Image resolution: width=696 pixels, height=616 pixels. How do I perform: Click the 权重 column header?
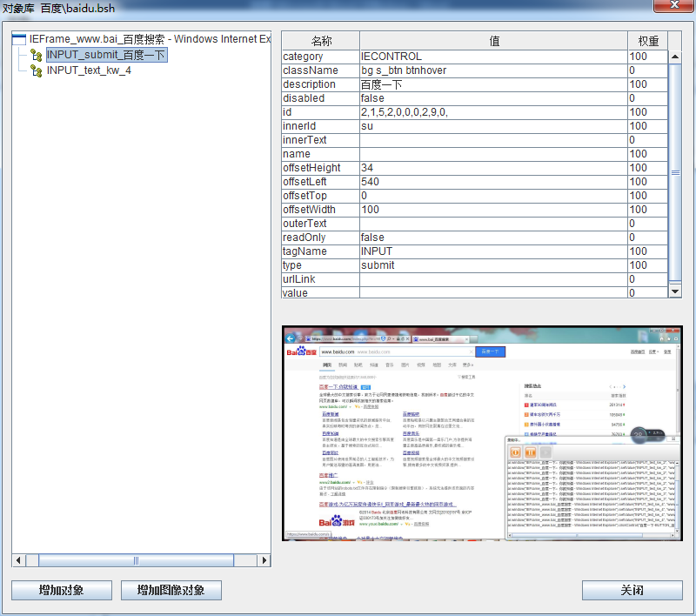(x=647, y=41)
